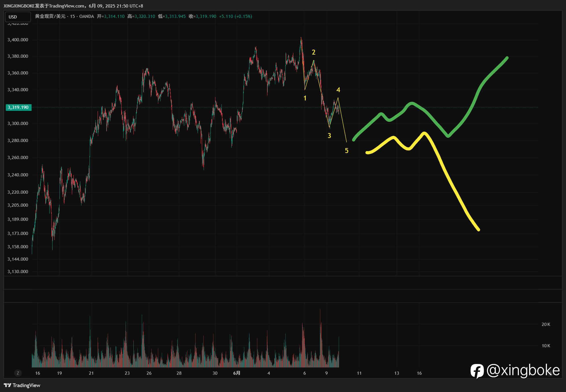This screenshot has height=392, width=566.
Task: Click the wave label 3 on the chart
Action: click(x=329, y=136)
